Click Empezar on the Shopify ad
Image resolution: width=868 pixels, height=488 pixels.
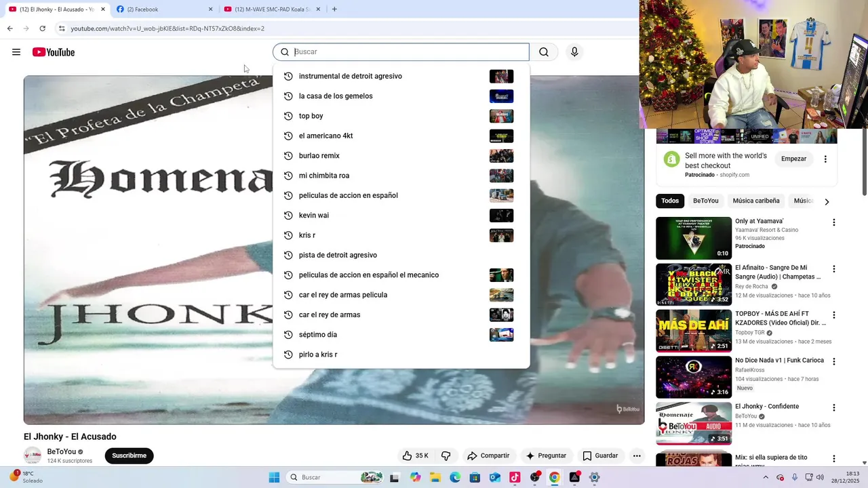(x=793, y=159)
